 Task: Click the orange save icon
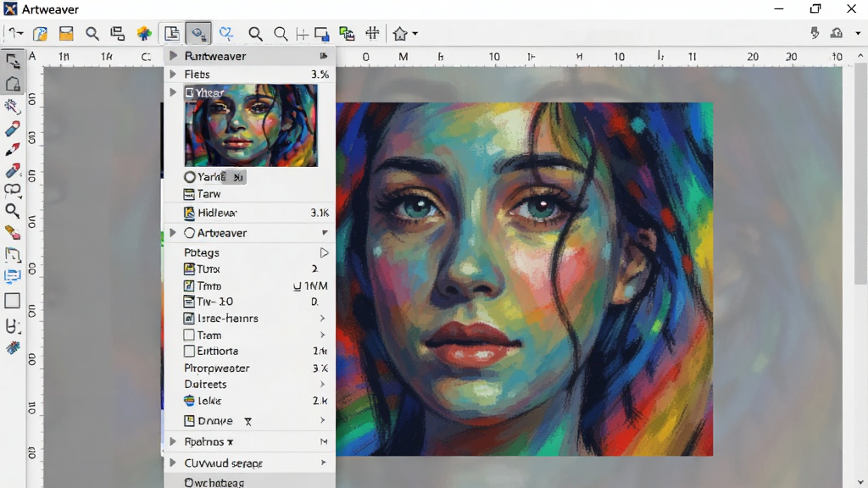(x=66, y=34)
